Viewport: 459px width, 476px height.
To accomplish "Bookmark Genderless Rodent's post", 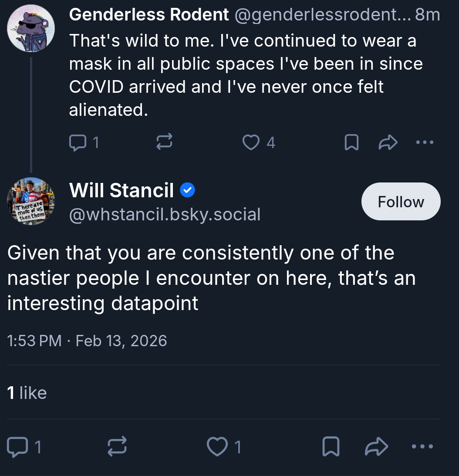I will click(351, 142).
